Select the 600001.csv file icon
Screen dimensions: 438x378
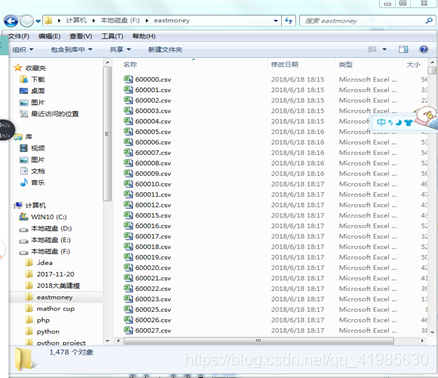coord(128,89)
